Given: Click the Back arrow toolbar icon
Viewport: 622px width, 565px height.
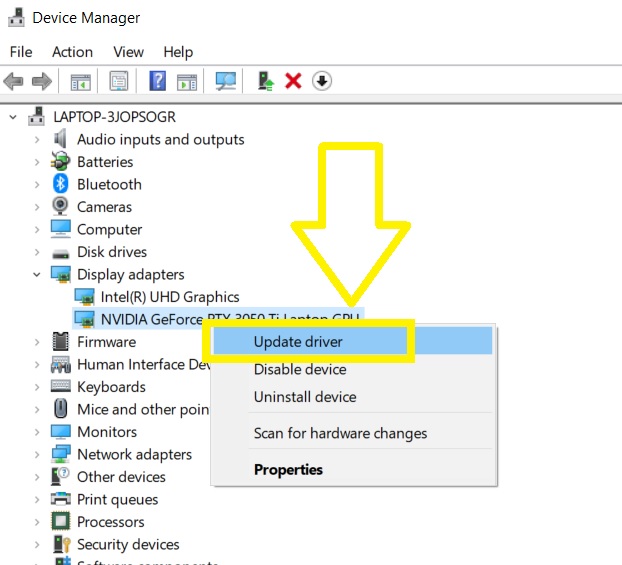Looking at the screenshot, I should (x=13, y=81).
